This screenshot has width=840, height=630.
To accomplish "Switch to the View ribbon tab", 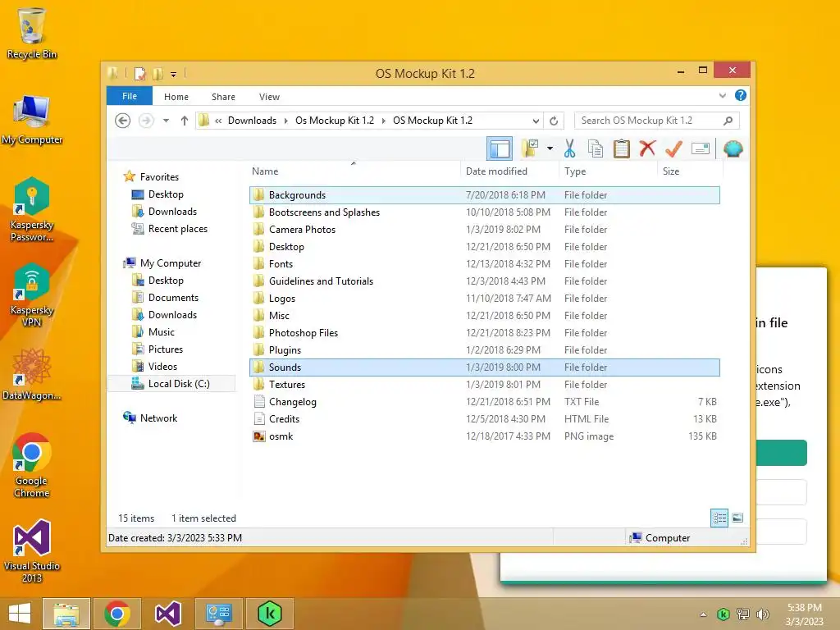I will (x=269, y=97).
